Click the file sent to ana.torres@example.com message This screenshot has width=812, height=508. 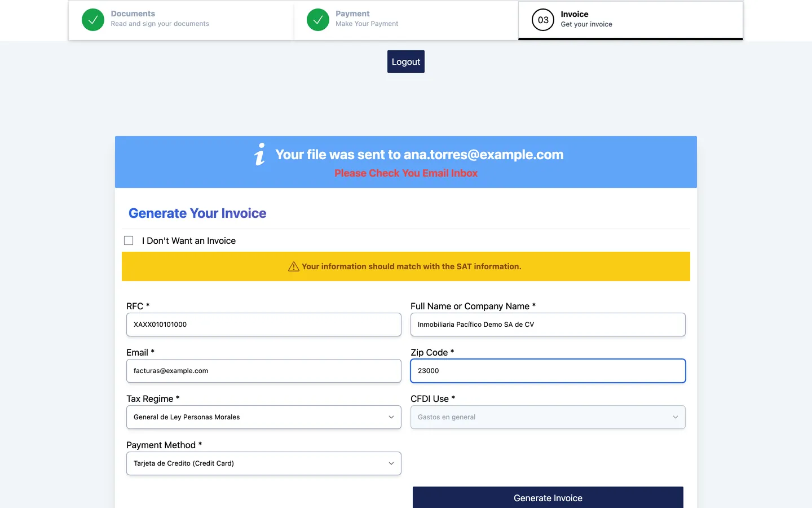tap(420, 155)
